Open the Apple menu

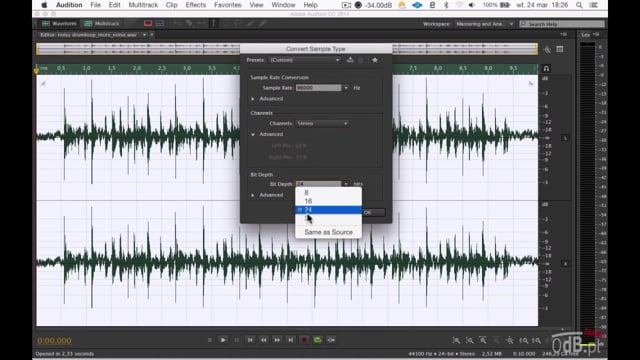pyautogui.click(x=44, y=5)
